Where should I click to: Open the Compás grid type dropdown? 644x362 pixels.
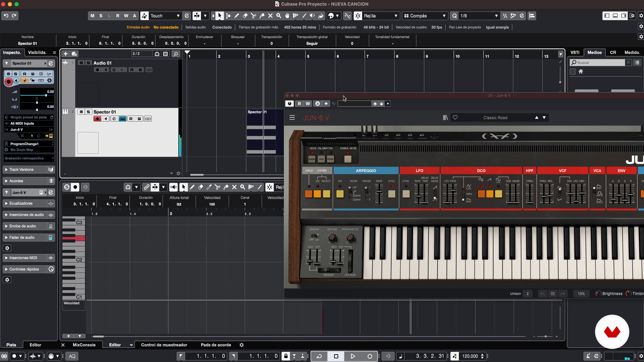coord(425,16)
